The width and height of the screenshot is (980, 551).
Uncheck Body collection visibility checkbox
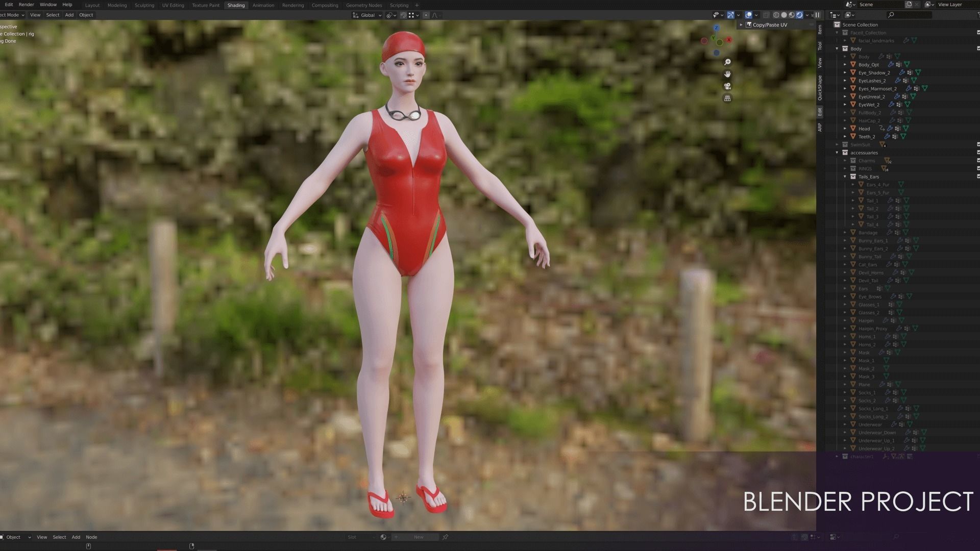[x=978, y=48]
